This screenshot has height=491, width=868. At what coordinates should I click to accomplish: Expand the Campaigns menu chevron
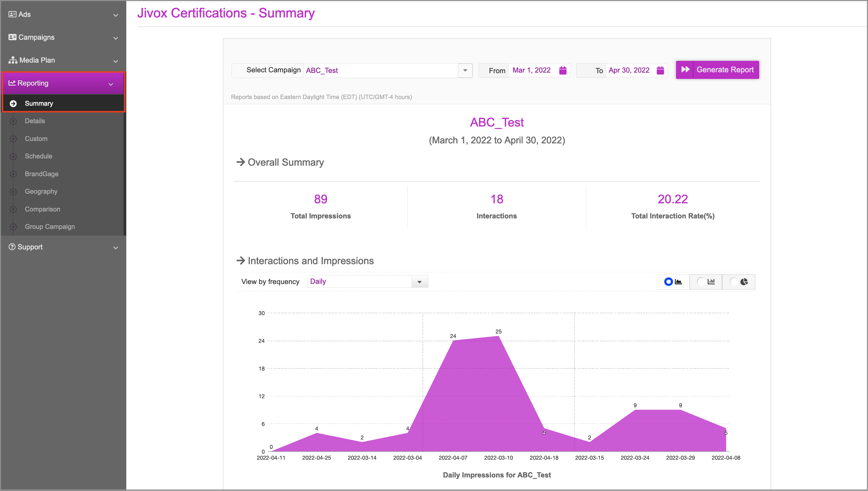click(116, 38)
